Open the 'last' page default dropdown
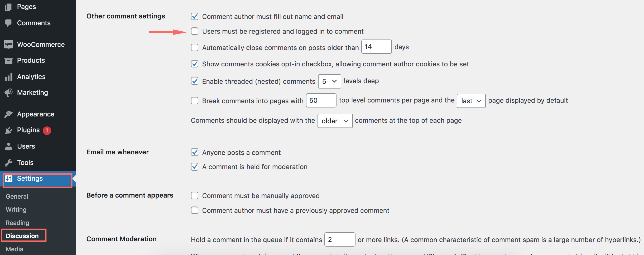 (x=471, y=101)
